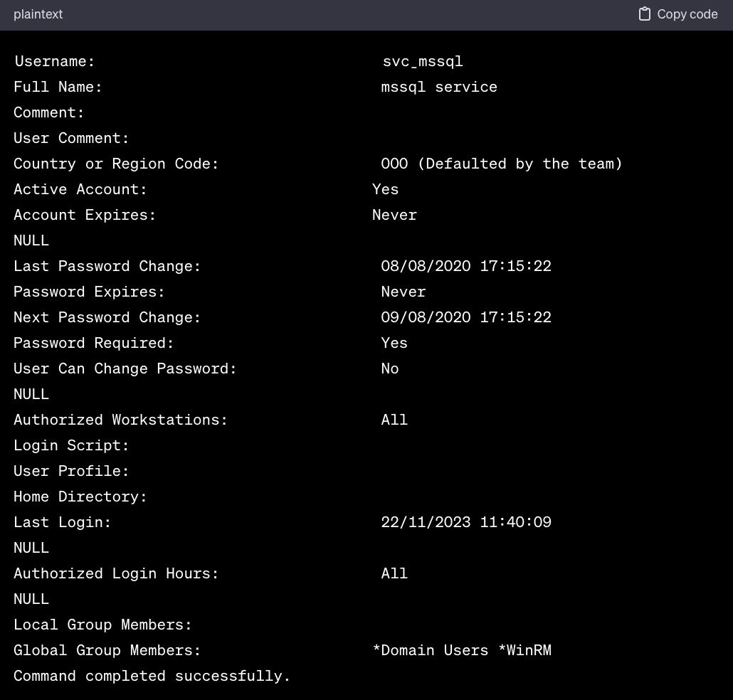Click the "Command completed successfully." line

click(x=152, y=676)
